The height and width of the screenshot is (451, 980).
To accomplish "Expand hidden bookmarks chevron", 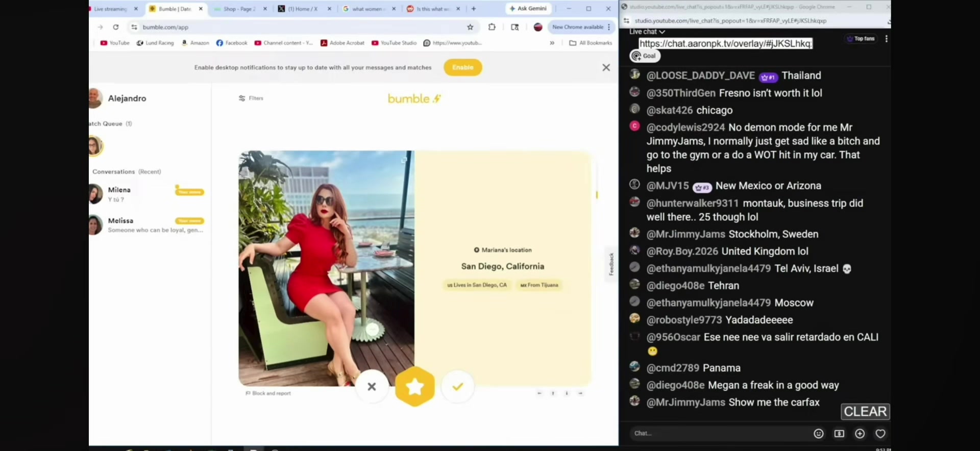I will (552, 43).
